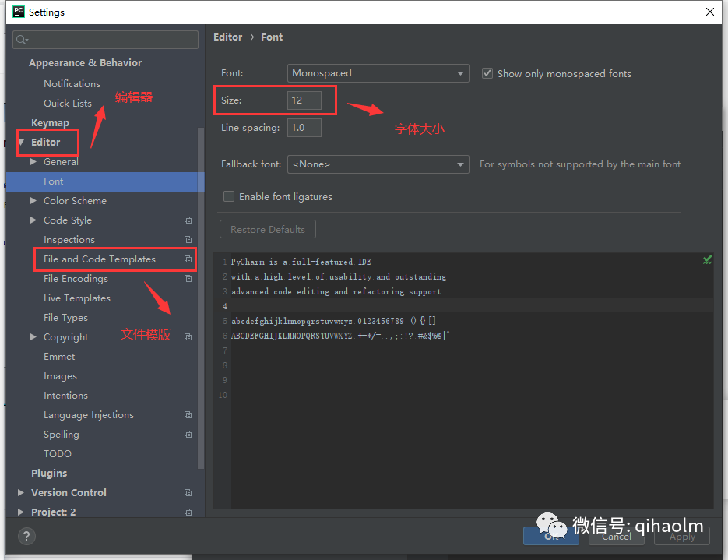Click project-level icon beside Project: 2
The image size is (728, 560).
(188, 512)
